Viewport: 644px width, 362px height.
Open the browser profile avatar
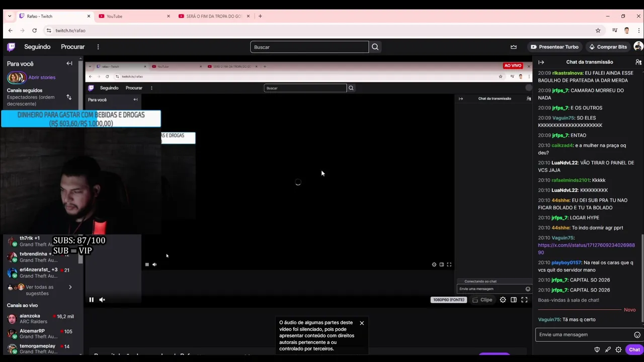(626, 30)
